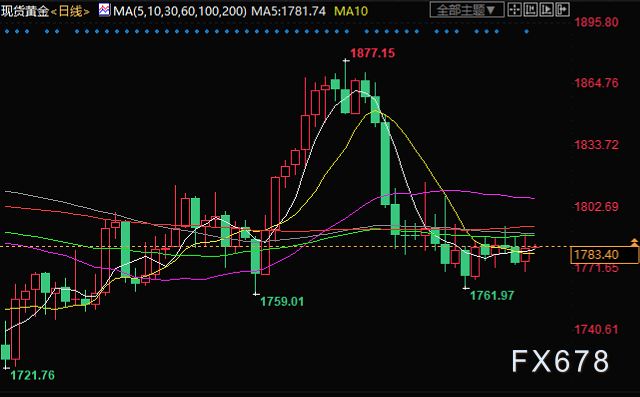Open MA(5,10,30,60,100,200) indicator settings
This screenshot has height=397, width=640.
click(x=180, y=11)
